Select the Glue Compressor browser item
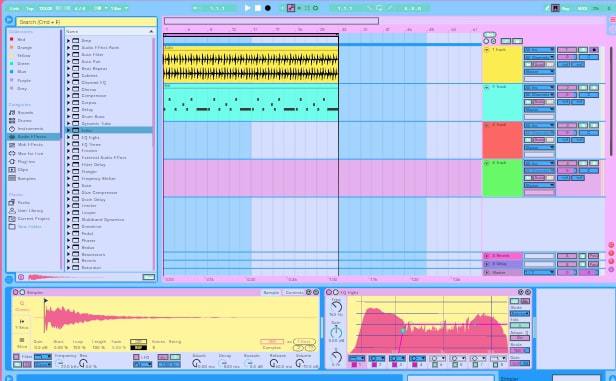The height and width of the screenshot is (381, 616). coord(99,192)
